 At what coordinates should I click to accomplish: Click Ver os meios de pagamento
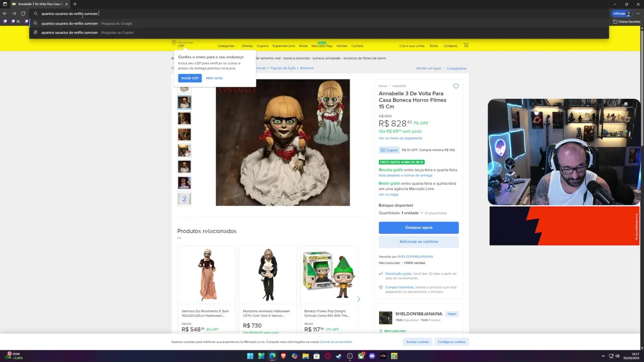point(400,138)
